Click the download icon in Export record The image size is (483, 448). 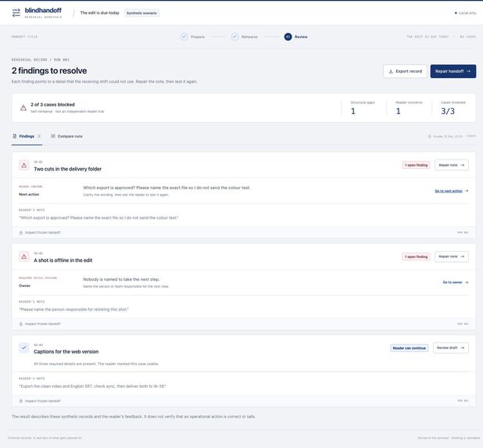(x=391, y=71)
